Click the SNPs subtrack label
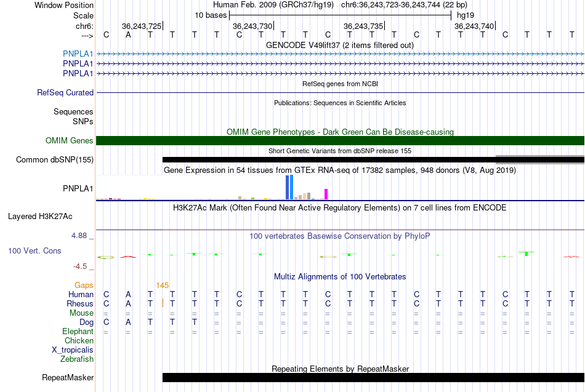Screen dimensions: 585x392 (x=83, y=122)
